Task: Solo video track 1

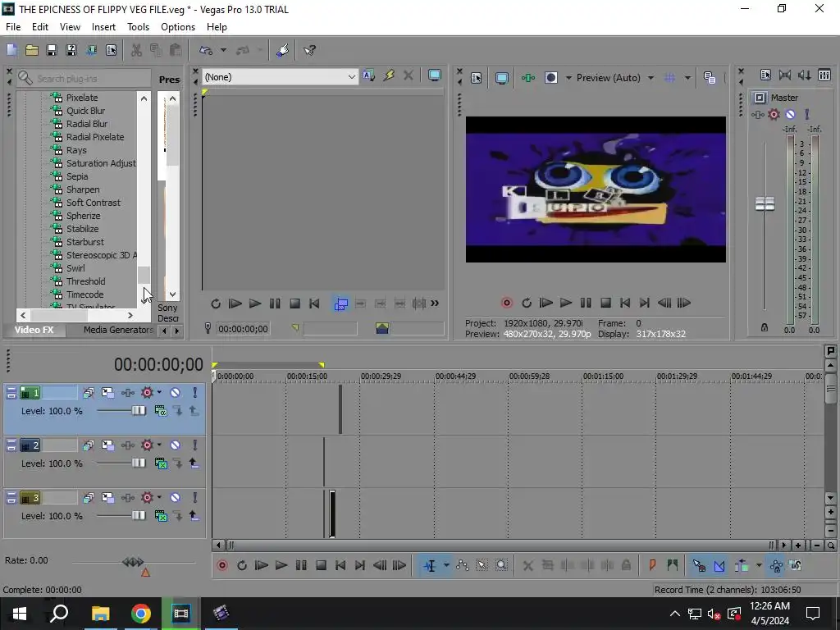Action: (195, 393)
